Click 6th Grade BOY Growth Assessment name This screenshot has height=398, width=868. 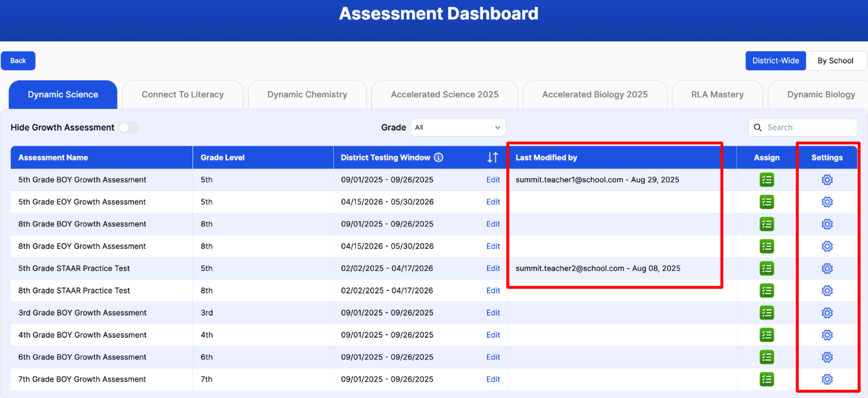(82, 357)
